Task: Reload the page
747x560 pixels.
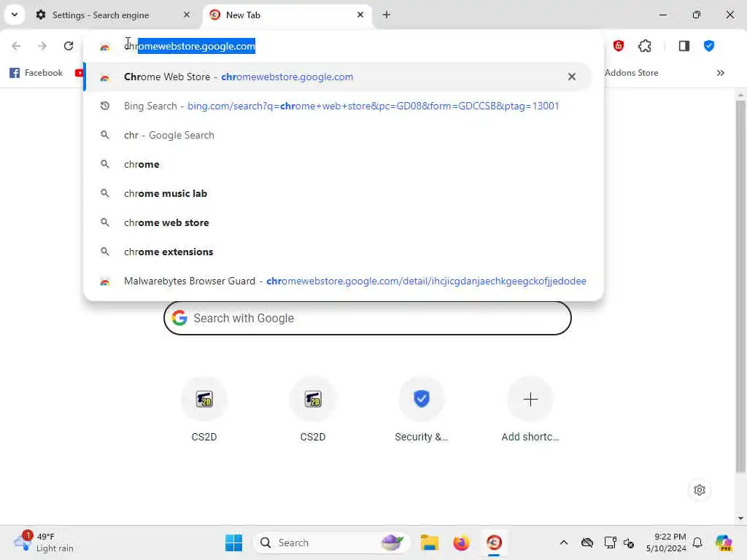Action: (x=69, y=46)
